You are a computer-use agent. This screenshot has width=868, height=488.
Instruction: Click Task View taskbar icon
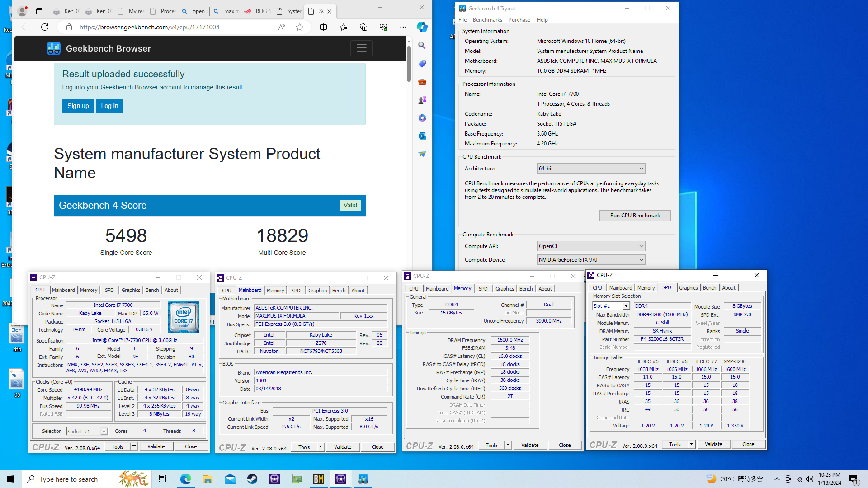[x=162, y=479]
